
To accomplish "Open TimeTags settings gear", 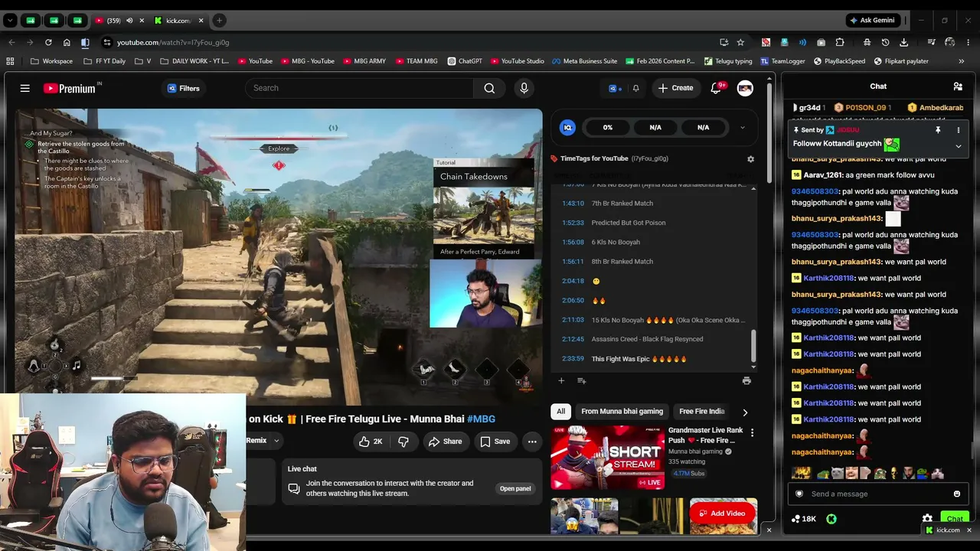I will 750,158.
